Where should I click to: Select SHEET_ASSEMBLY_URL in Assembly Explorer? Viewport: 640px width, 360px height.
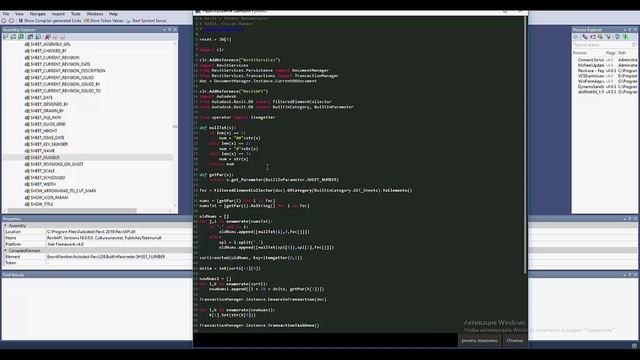click(50, 44)
